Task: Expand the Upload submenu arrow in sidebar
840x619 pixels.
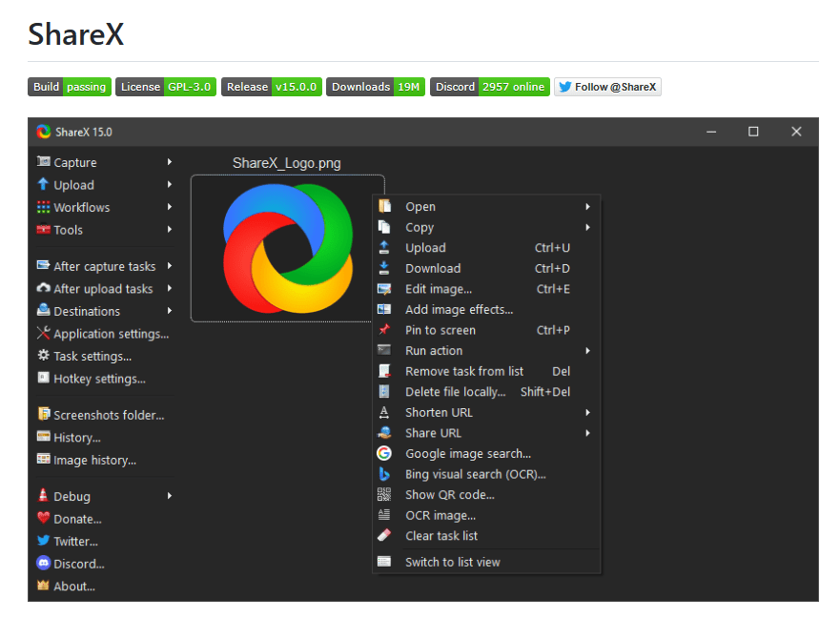Action: click(170, 184)
